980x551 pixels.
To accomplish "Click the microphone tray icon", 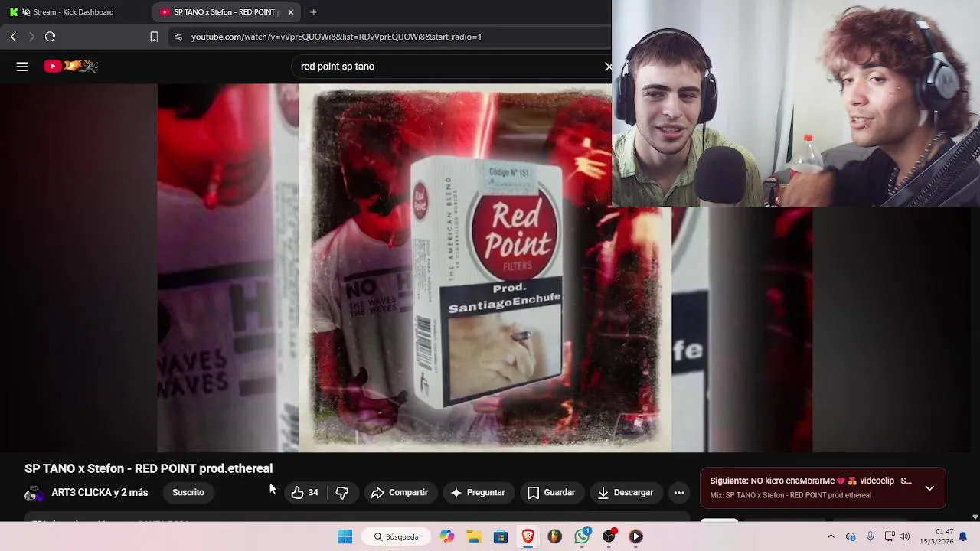I will (x=870, y=536).
